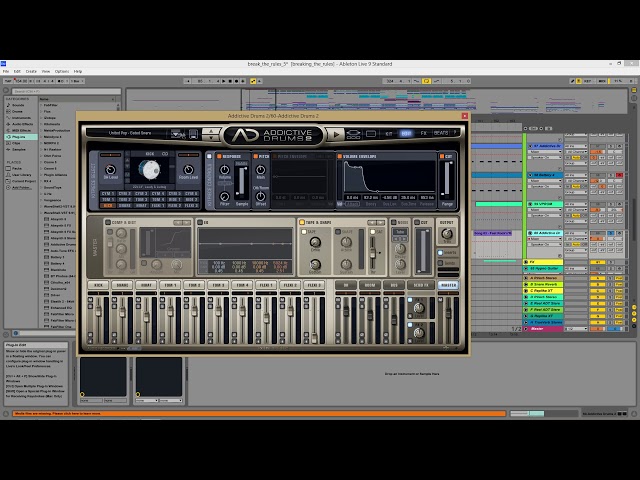Expand the Plug-ins category in browser

point(18,137)
